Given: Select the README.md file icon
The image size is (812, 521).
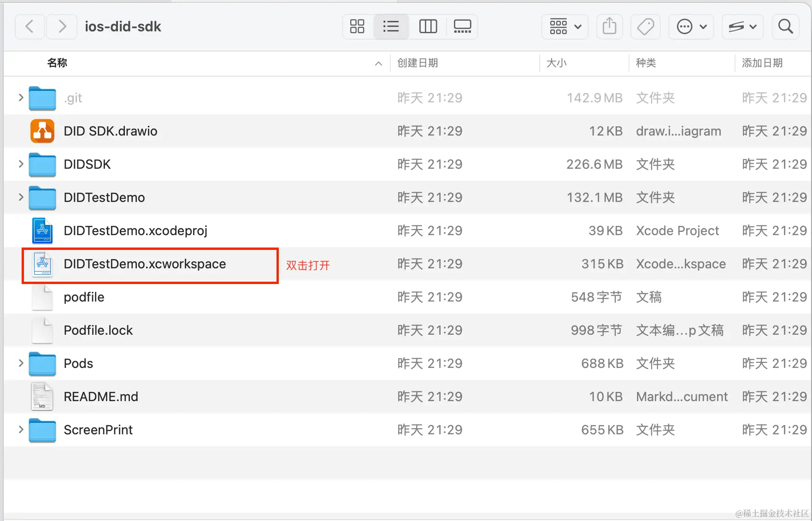Looking at the screenshot, I should click(x=42, y=397).
